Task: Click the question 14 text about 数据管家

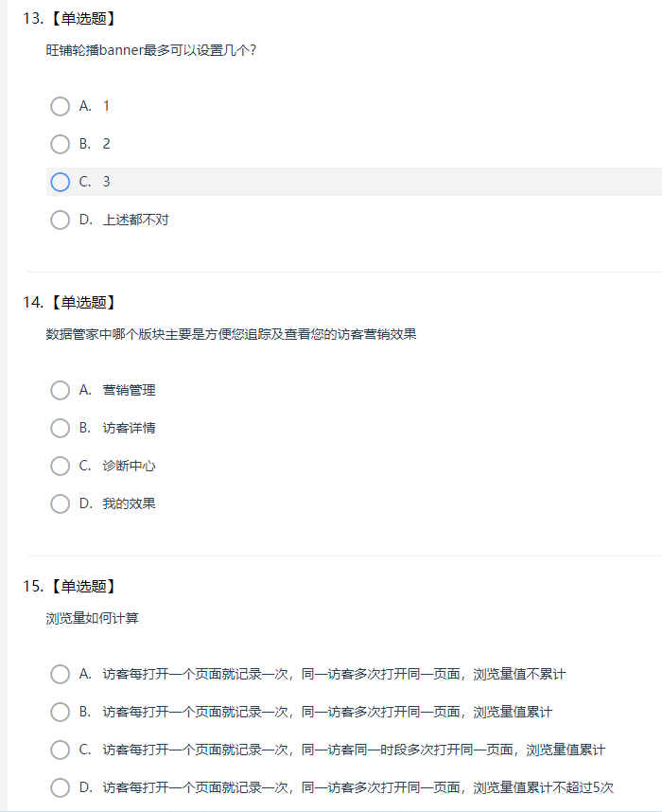Action: point(231,334)
